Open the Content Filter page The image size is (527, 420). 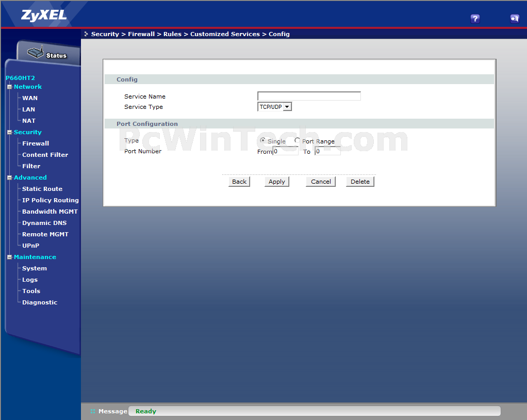pos(45,155)
